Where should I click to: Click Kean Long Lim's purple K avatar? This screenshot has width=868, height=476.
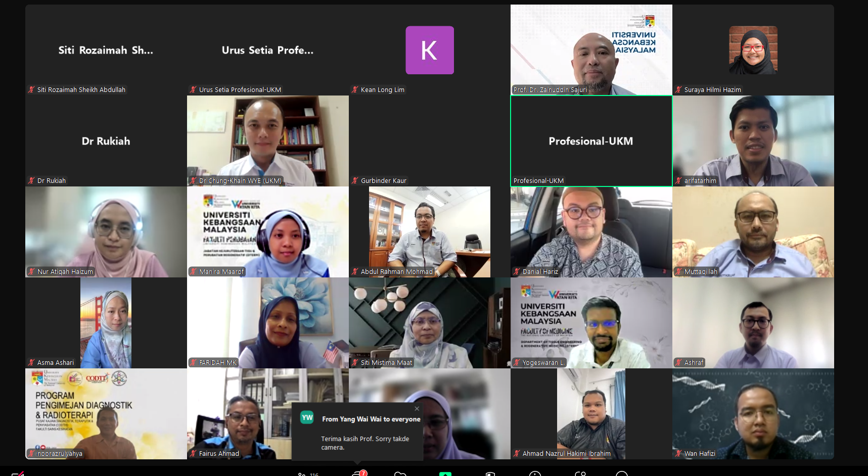[x=430, y=50]
